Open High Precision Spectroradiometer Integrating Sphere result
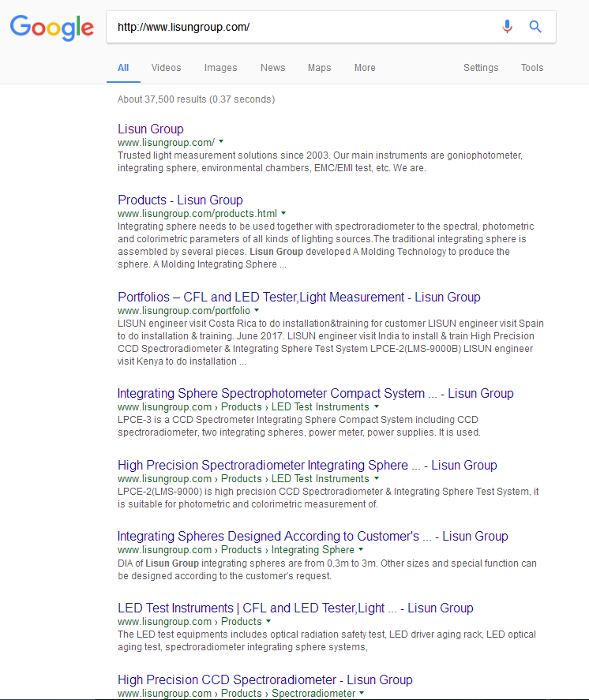This screenshot has width=589, height=700. tap(307, 465)
